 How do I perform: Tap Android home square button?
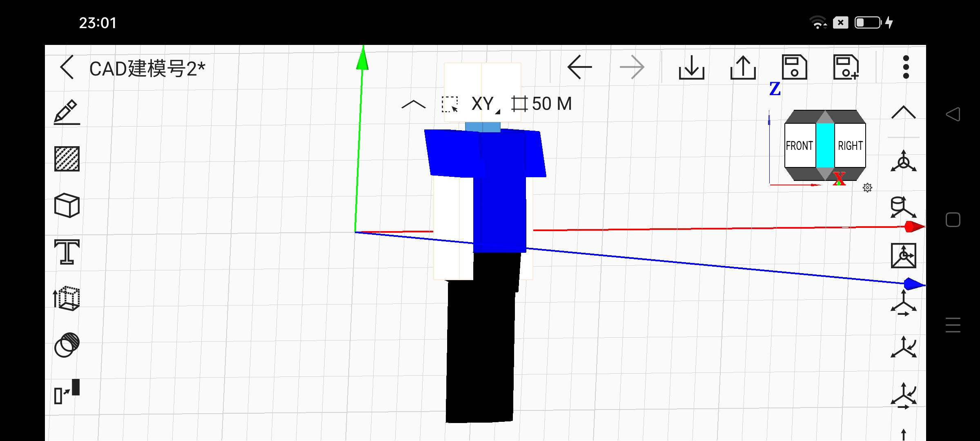[x=953, y=220]
